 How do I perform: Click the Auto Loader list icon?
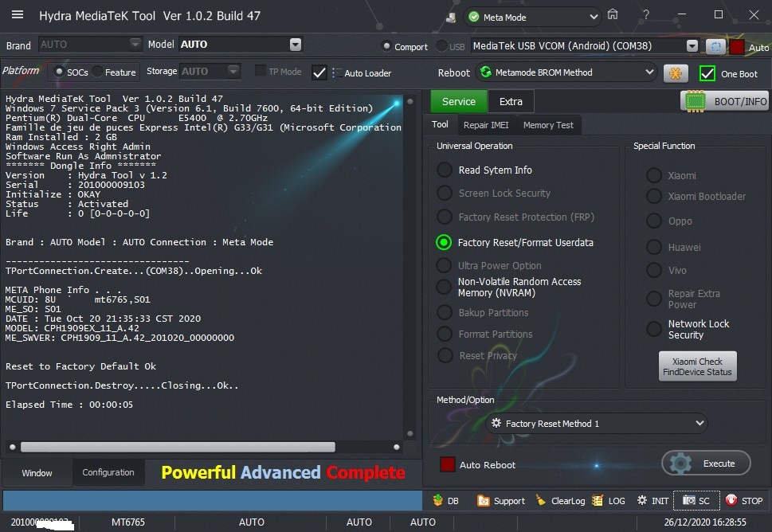coord(337,72)
